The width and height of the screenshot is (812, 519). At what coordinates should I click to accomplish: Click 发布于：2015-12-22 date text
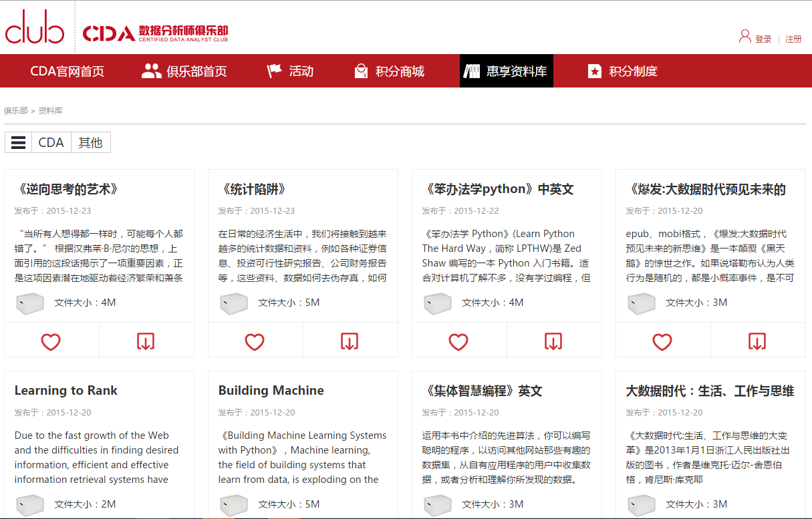point(460,211)
